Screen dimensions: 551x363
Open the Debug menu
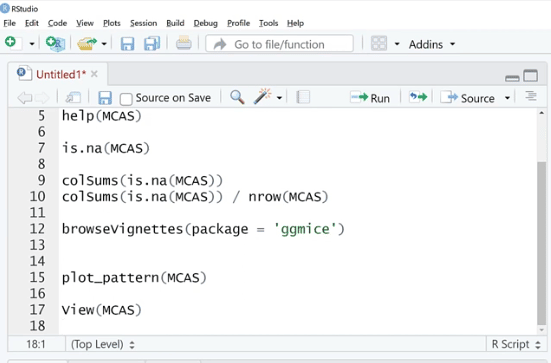[x=206, y=23]
